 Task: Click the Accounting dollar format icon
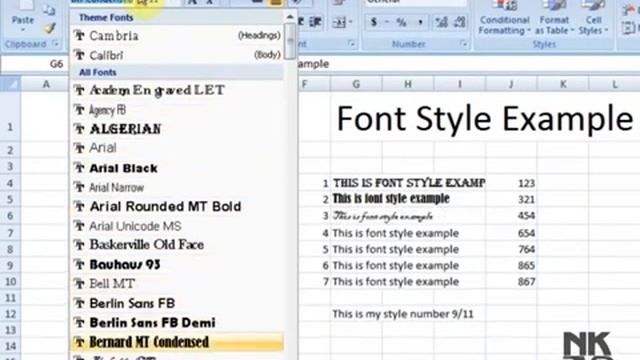coord(373,22)
